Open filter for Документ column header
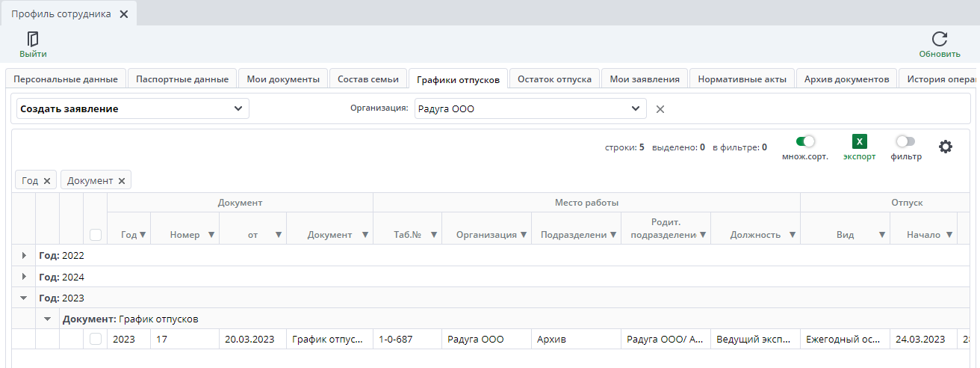The height and width of the screenshot is (368, 980). point(365,235)
